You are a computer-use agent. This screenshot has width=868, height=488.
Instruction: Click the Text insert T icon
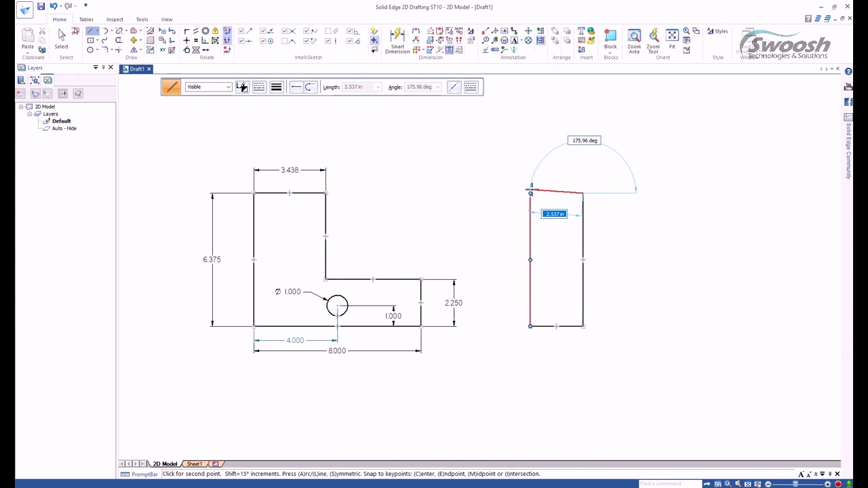(x=581, y=31)
